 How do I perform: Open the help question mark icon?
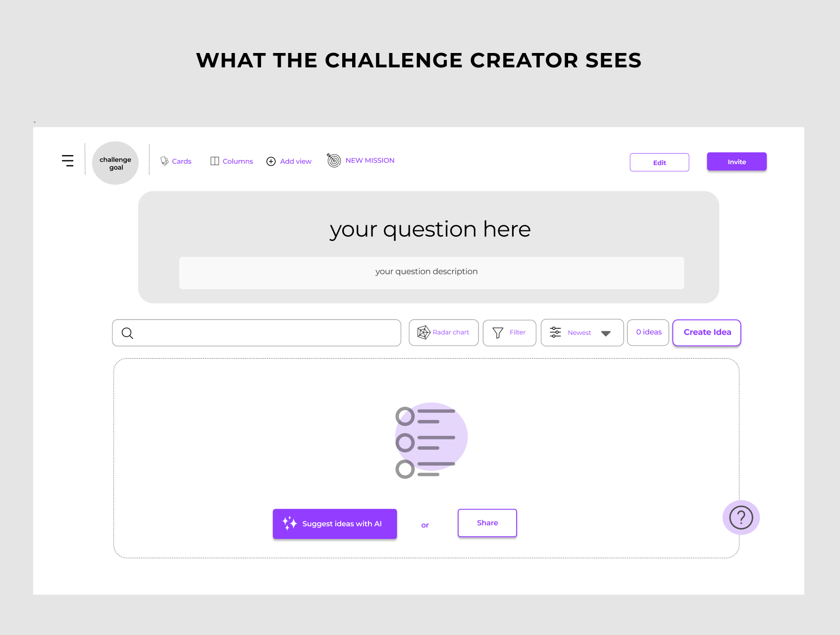tap(741, 518)
